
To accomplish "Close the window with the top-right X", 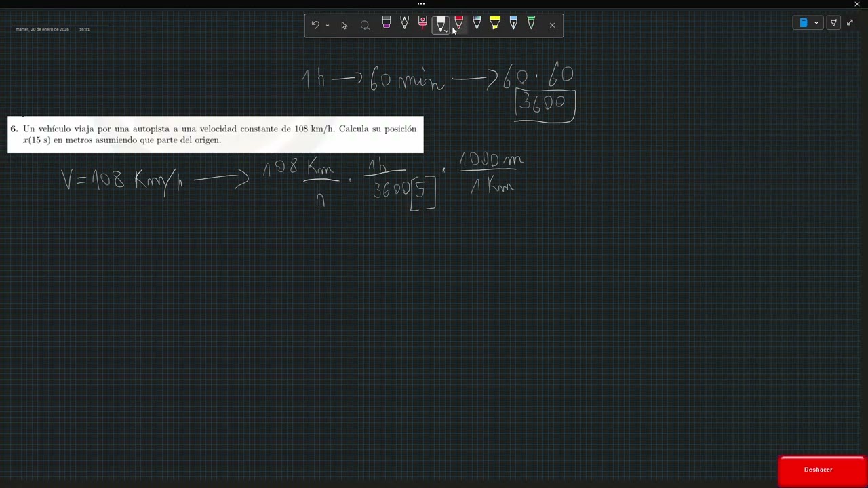I will [x=857, y=4].
